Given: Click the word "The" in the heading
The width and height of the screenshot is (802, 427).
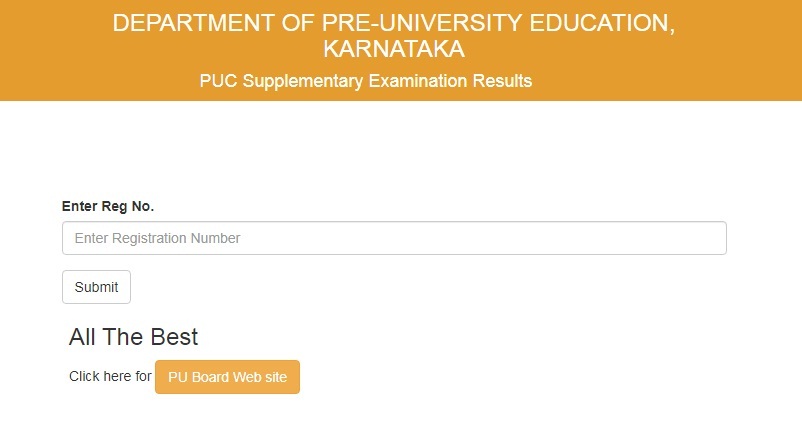Looking at the screenshot, I should (x=125, y=337).
